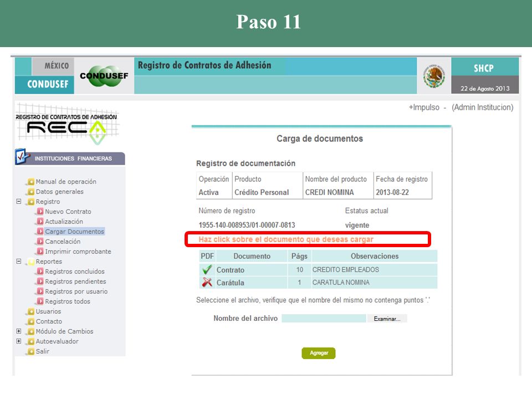The width and height of the screenshot is (532, 399).
Task: Click the folder icon next to Usuarios
Action: 31,311
